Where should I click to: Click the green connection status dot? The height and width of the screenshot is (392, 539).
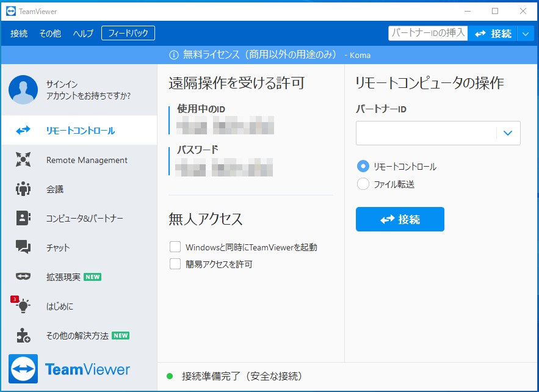pyautogui.click(x=170, y=376)
